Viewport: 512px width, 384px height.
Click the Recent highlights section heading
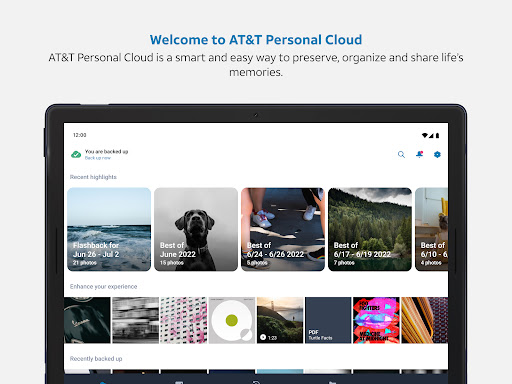click(93, 177)
